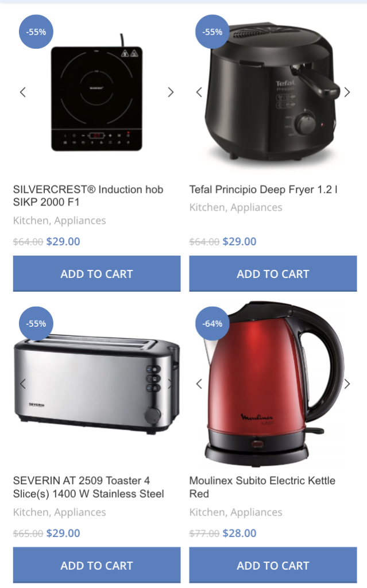Open Tefal Principio Deep Fryer 1.2 l title
Image resolution: width=367 pixels, height=588 pixels.
pyautogui.click(x=264, y=189)
